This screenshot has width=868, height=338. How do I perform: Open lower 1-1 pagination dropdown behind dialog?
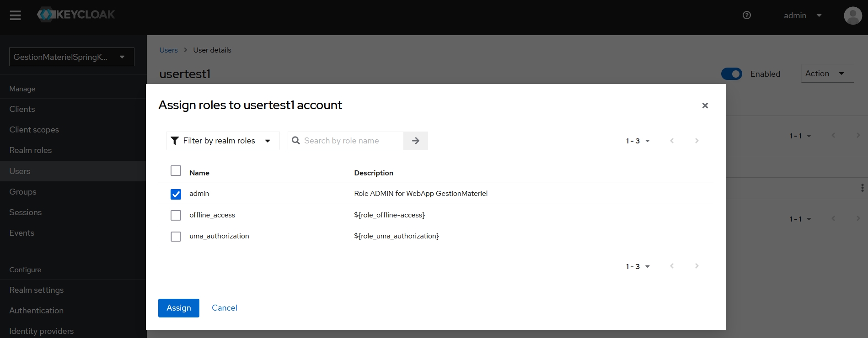(x=800, y=219)
